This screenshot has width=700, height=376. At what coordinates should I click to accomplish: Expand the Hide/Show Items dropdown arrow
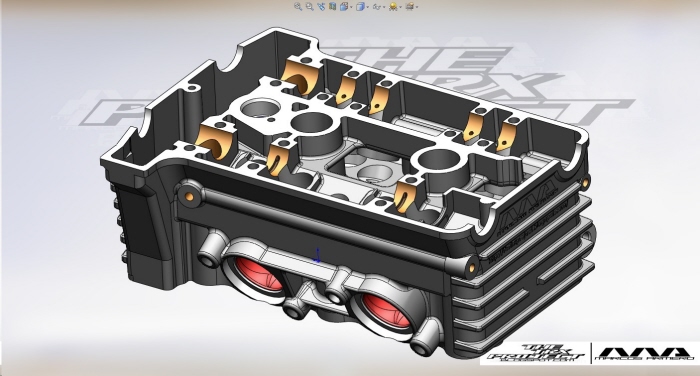(384, 7)
